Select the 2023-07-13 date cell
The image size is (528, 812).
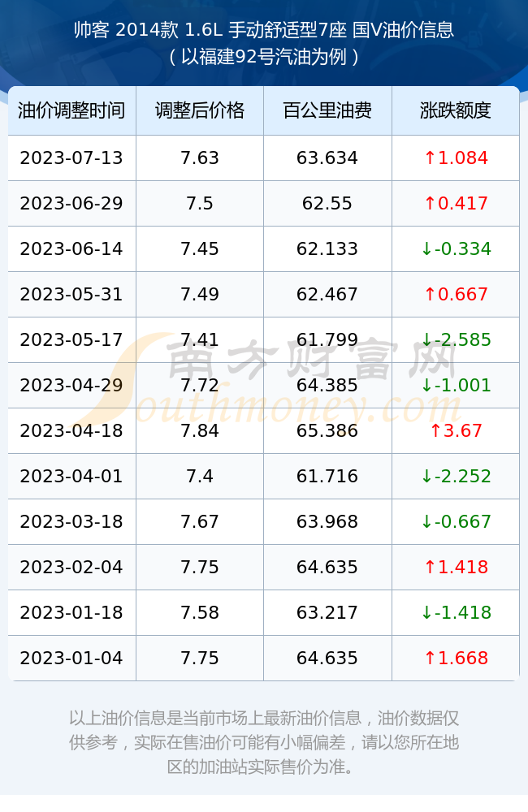71,158
